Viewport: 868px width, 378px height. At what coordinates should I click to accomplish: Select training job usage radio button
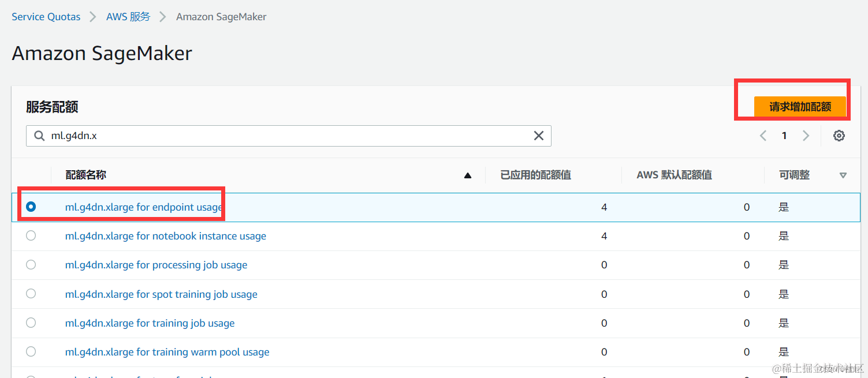point(31,322)
